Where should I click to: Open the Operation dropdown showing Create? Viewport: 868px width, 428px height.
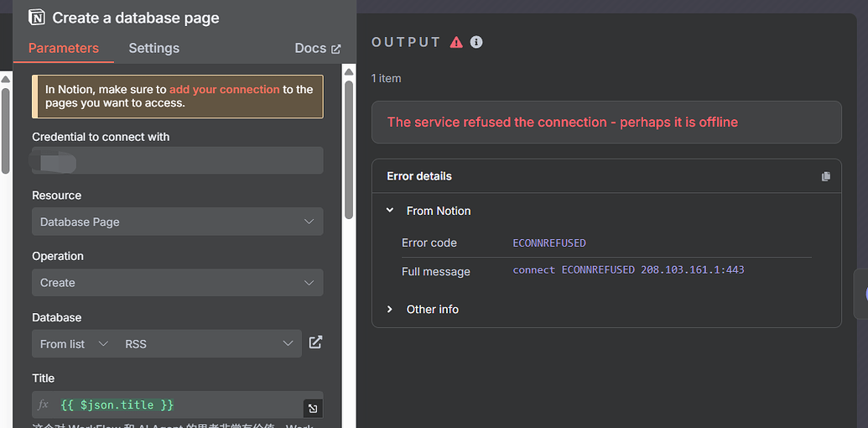(x=177, y=283)
